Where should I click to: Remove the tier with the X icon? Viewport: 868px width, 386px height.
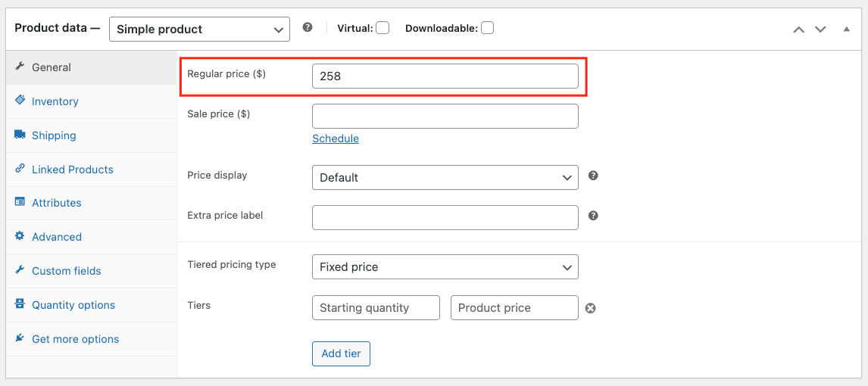tap(591, 309)
